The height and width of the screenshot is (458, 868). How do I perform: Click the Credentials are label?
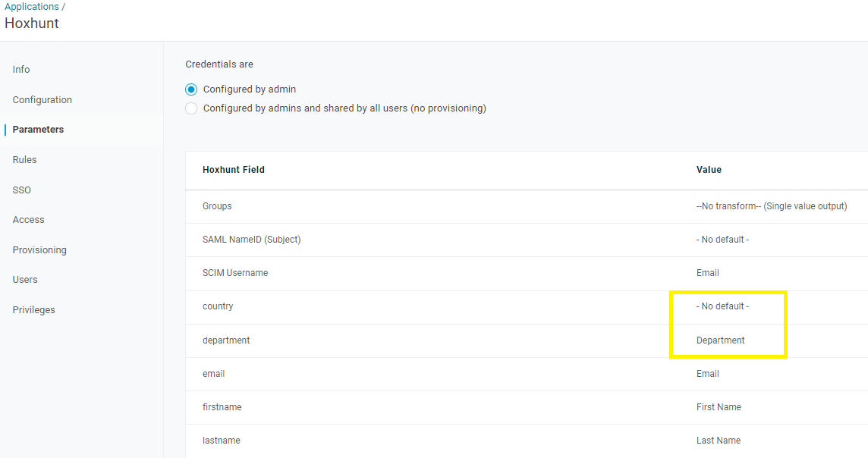[219, 64]
